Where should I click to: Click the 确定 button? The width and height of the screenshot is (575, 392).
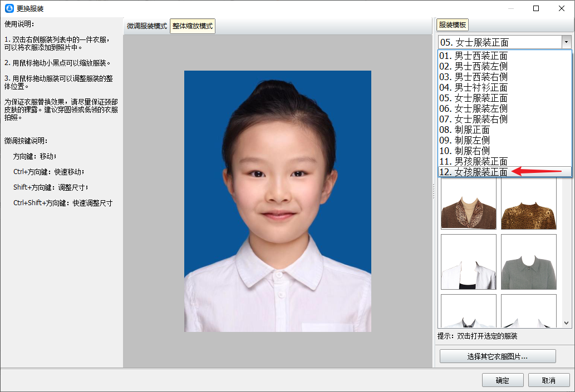point(502,380)
